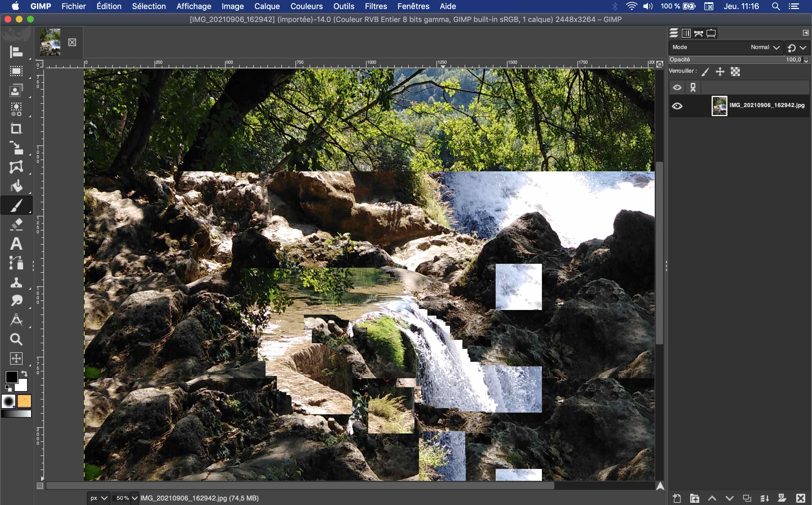Toggle lock pixels paintbrush icon
The image size is (812, 505).
(x=705, y=72)
